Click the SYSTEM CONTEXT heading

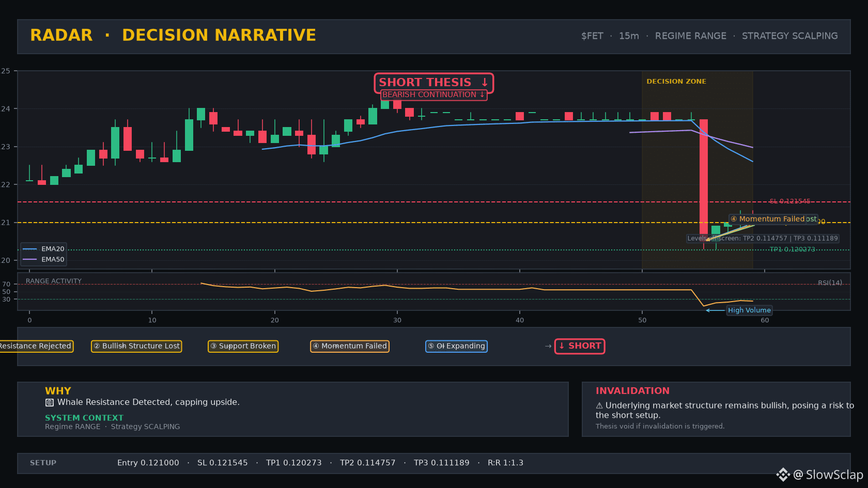point(84,418)
